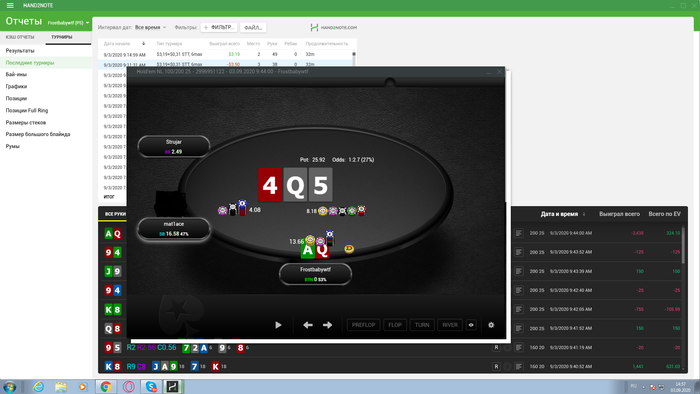The height and width of the screenshot is (394, 700).
Task: Switch to the ТУРНИРЫ tab
Action: (x=62, y=37)
